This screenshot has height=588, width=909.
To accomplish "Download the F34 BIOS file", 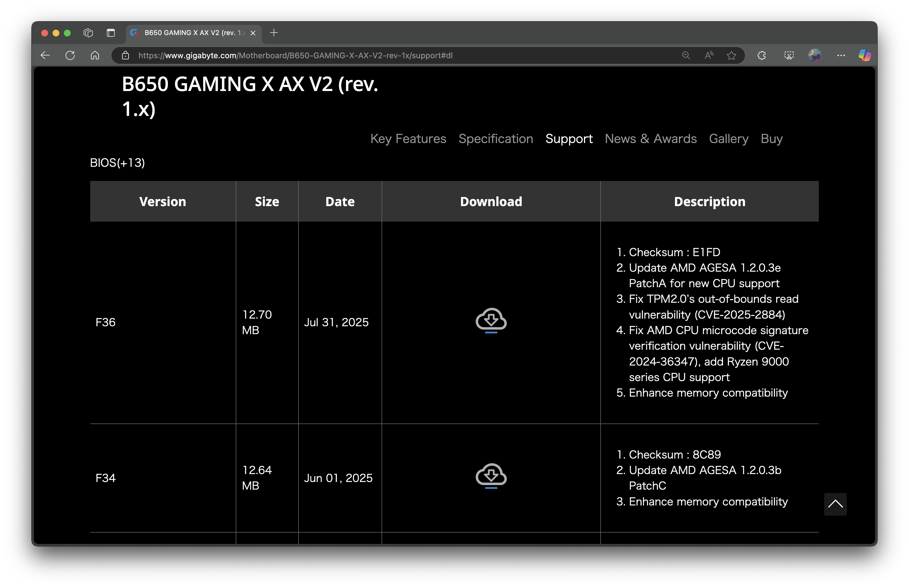I will pyautogui.click(x=491, y=476).
